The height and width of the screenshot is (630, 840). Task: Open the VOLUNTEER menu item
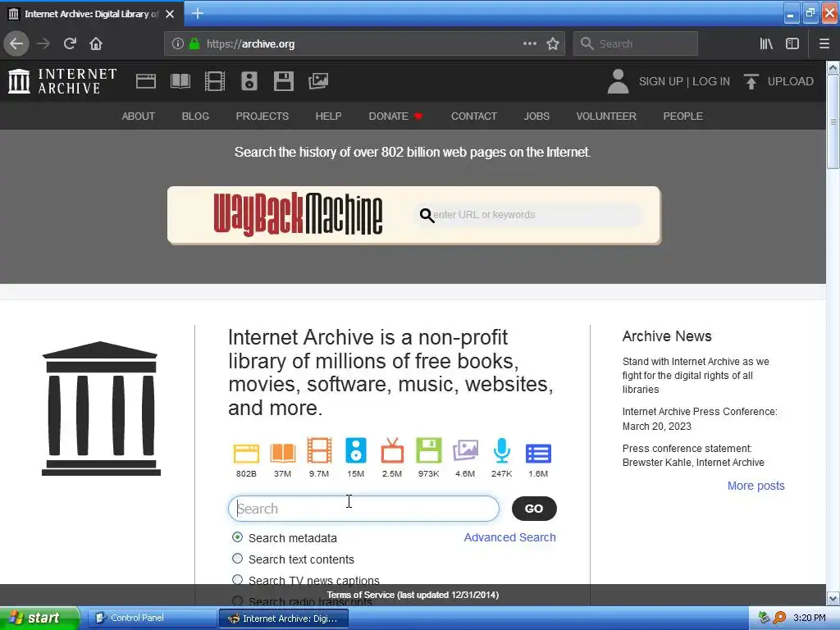tap(606, 116)
